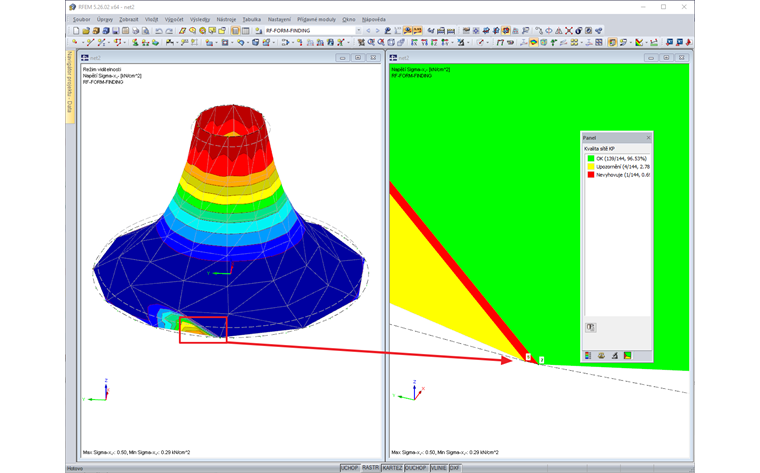The width and height of the screenshot is (760, 473).
Task: Open the Zobrazit menu
Action: [x=129, y=19]
